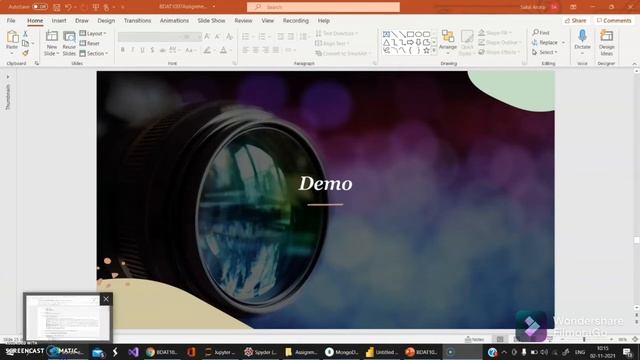Collapse the ribbon with the chevron
Image resolution: width=640 pixels, height=360 pixels.
pyautogui.click(x=634, y=64)
